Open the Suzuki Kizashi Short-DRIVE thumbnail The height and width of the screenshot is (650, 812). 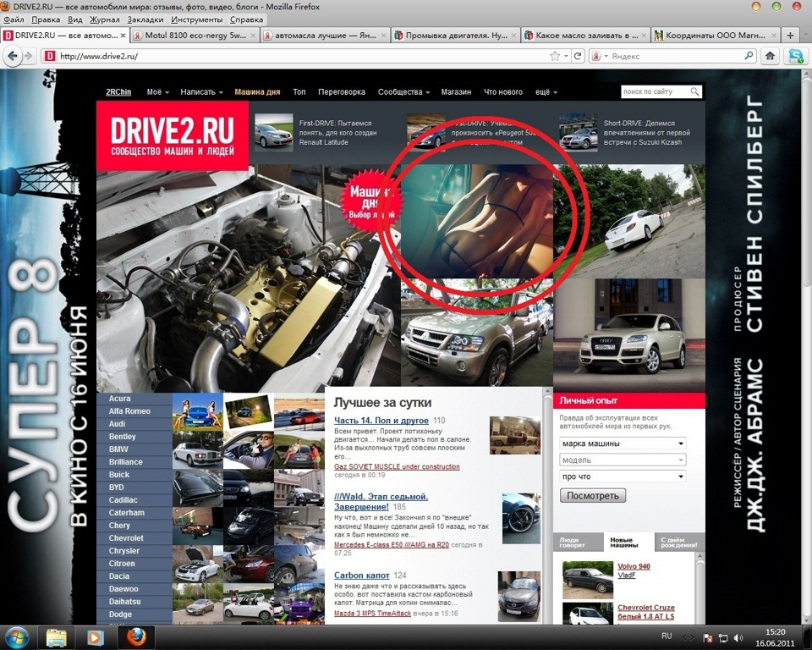pyautogui.click(x=578, y=133)
